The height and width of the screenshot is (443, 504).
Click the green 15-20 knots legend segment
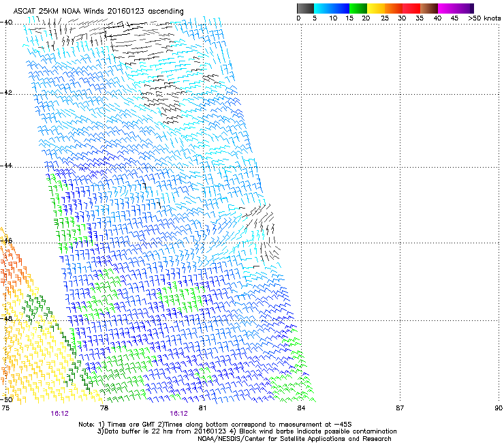(x=358, y=8)
